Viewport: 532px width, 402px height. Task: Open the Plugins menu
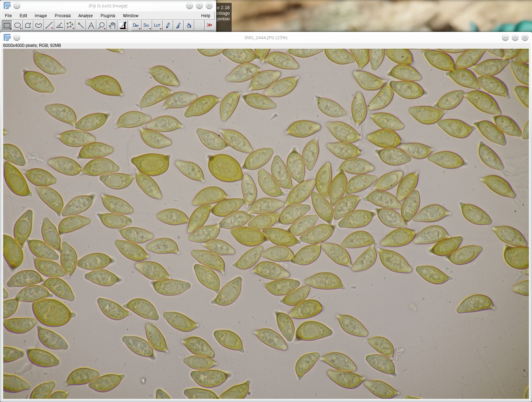(x=108, y=16)
